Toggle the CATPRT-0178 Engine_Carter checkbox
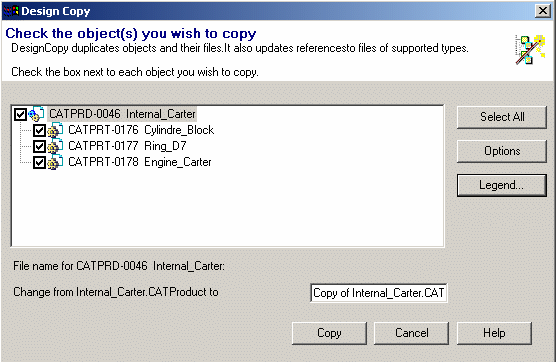Image resolution: width=556 pixels, height=362 pixels. point(39,163)
